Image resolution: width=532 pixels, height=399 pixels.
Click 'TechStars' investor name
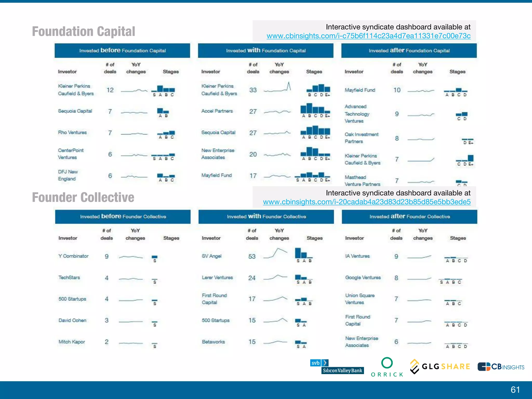click(69, 277)
